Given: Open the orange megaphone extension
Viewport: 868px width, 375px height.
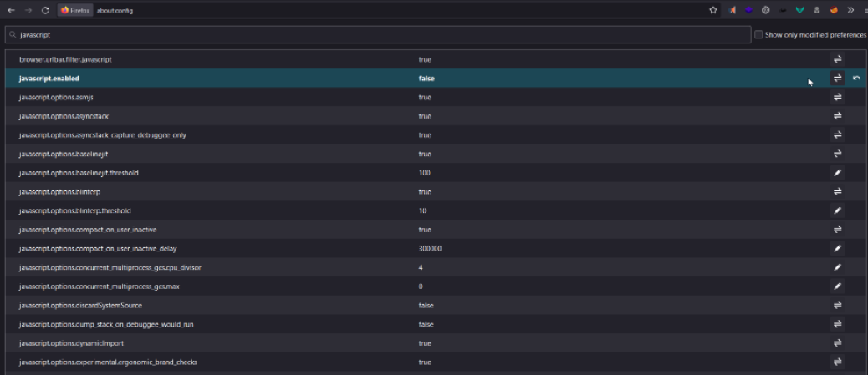Looking at the screenshot, I should point(733,10).
